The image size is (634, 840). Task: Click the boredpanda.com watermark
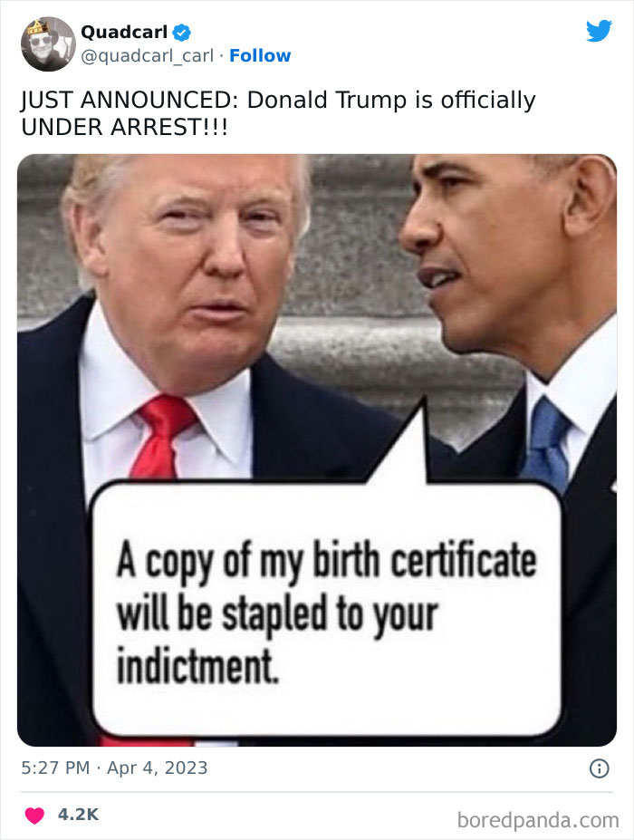pos(538,820)
